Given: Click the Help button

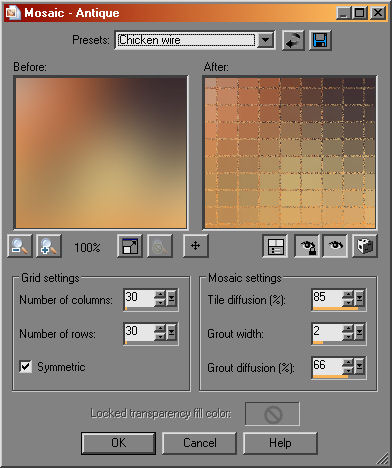Looking at the screenshot, I should pyautogui.click(x=280, y=443).
